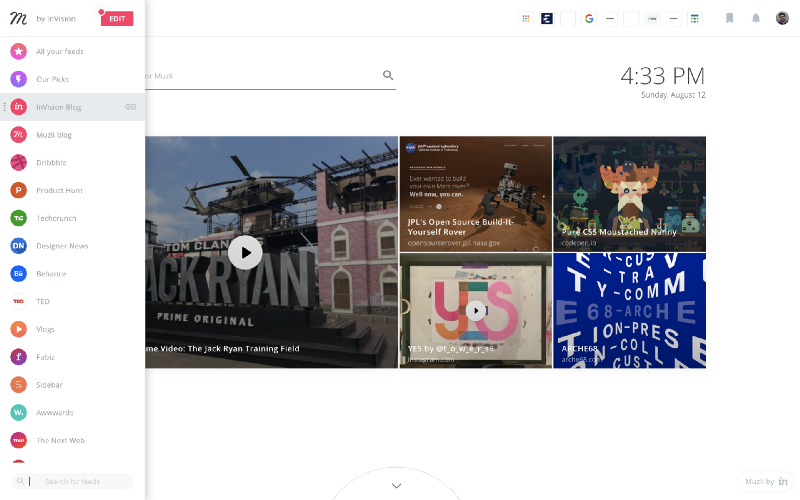
Task: Open the Fubiz feed
Action: pos(72,357)
